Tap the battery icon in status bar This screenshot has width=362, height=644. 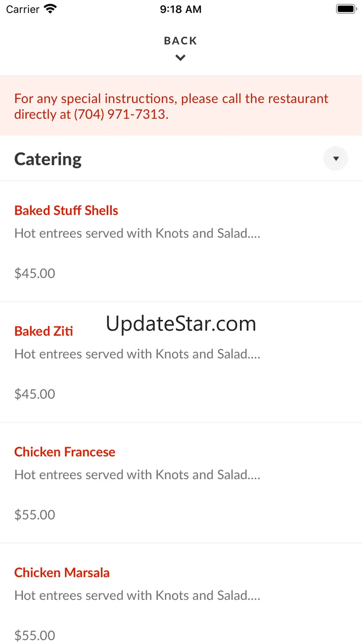coord(346,9)
